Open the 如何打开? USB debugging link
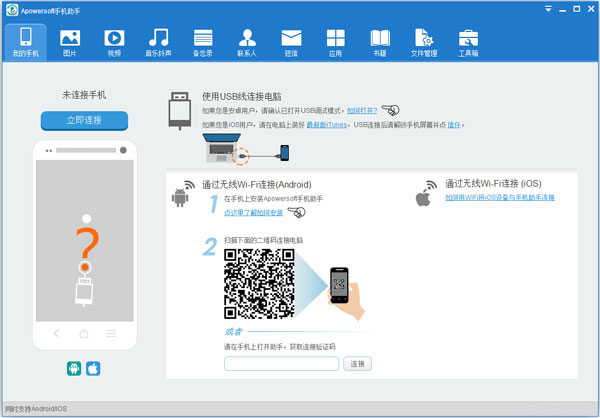Screen dimensions: 600x418 (362, 111)
